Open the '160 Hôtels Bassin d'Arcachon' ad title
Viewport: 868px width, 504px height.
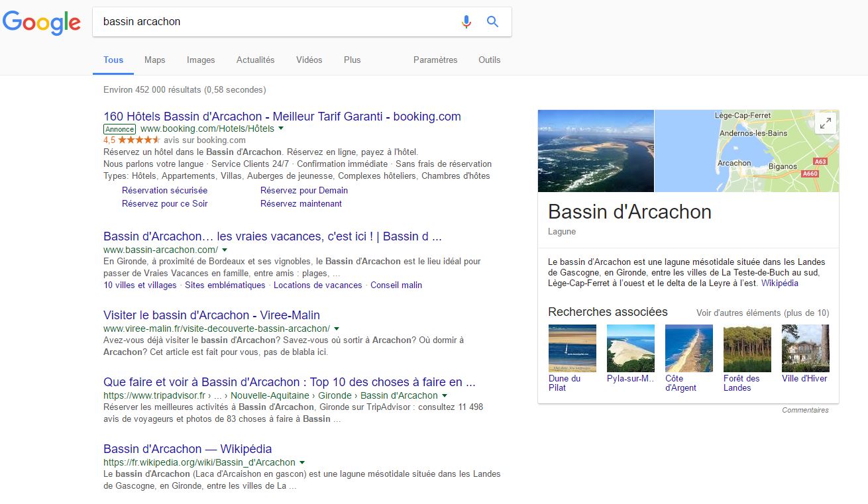tap(282, 117)
